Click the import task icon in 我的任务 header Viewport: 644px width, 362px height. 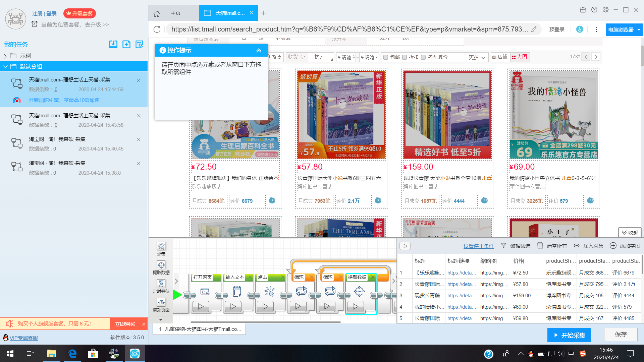(113, 44)
